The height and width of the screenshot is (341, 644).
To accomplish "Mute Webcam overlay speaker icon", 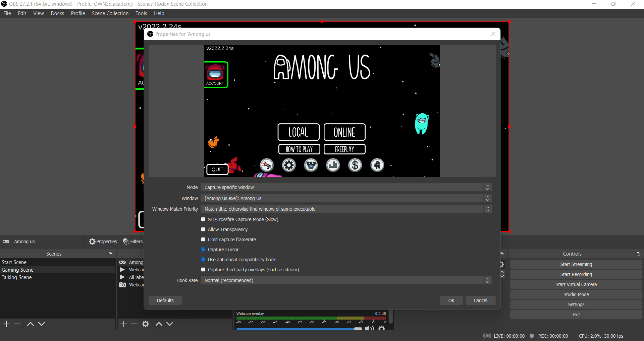I will click(x=369, y=328).
